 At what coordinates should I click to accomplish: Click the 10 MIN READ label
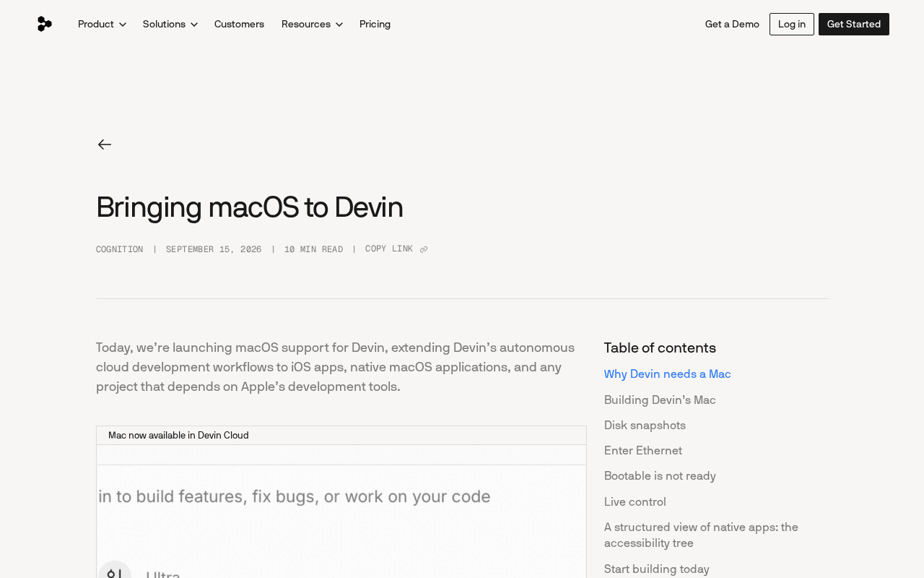click(x=313, y=249)
